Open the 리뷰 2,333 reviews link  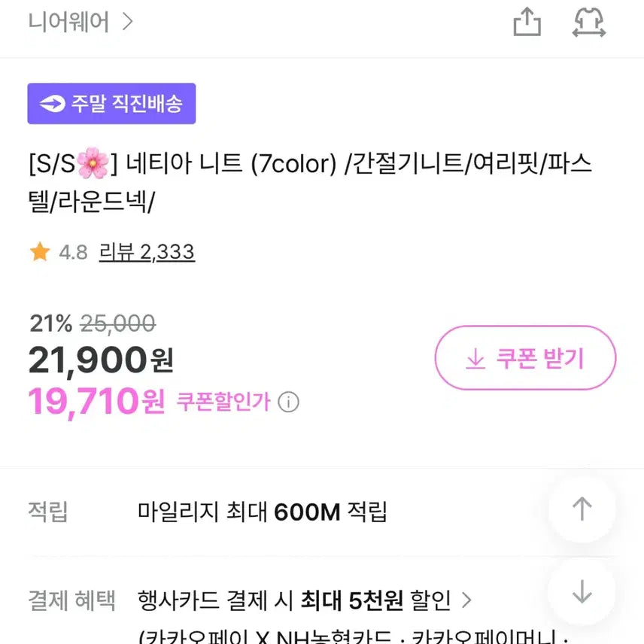coord(147,252)
